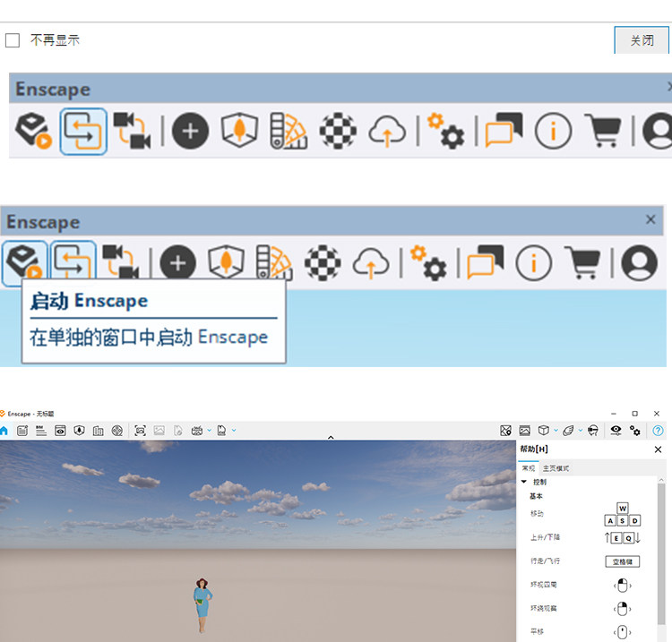Toggle the BIM info icon in Enscape window

click(x=41, y=431)
